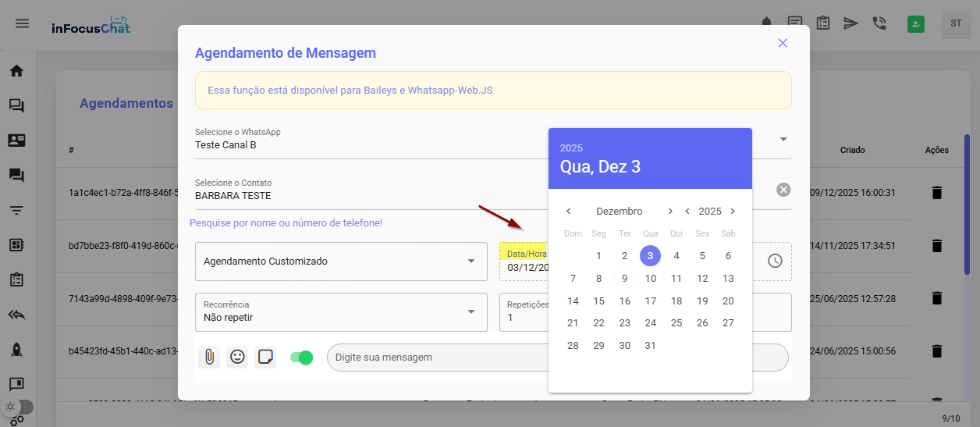
Task: Click the hamburger menu icon
Action: (23, 23)
